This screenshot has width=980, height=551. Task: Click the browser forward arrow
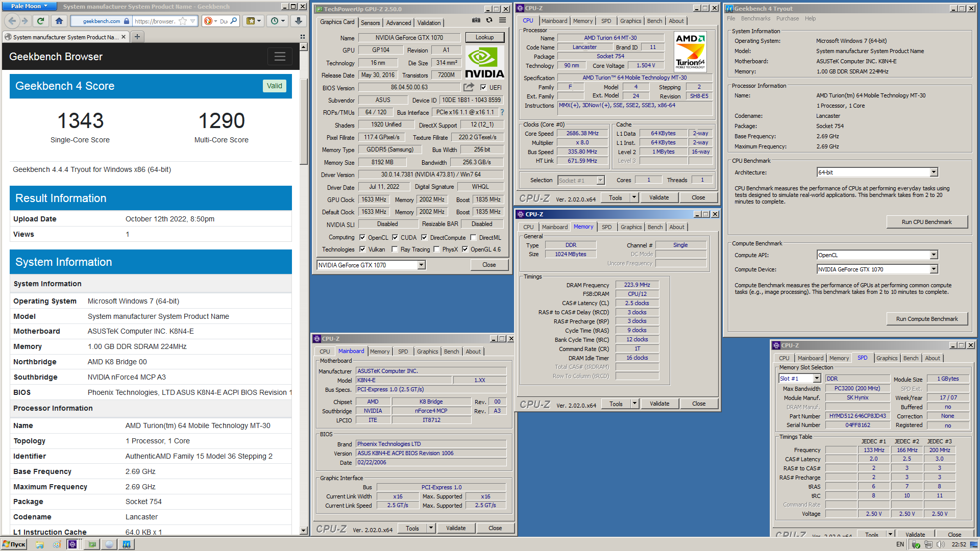pyautogui.click(x=24, y=21)
